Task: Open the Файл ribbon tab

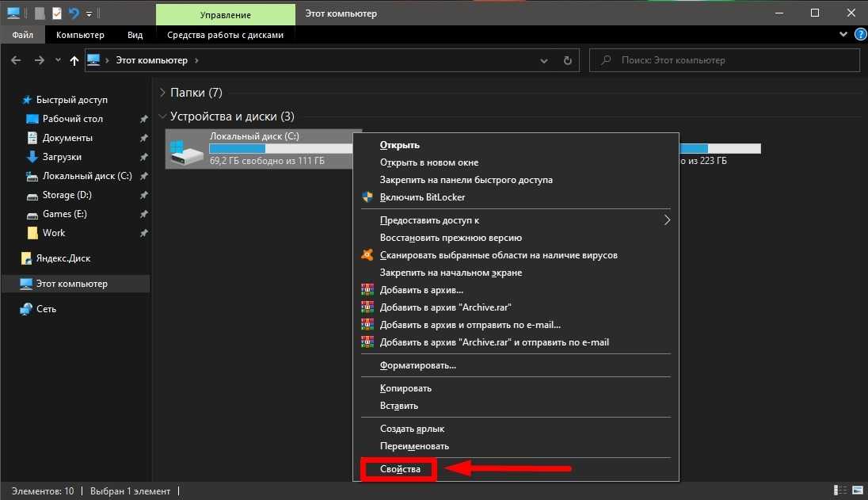Action: [23, 35]
